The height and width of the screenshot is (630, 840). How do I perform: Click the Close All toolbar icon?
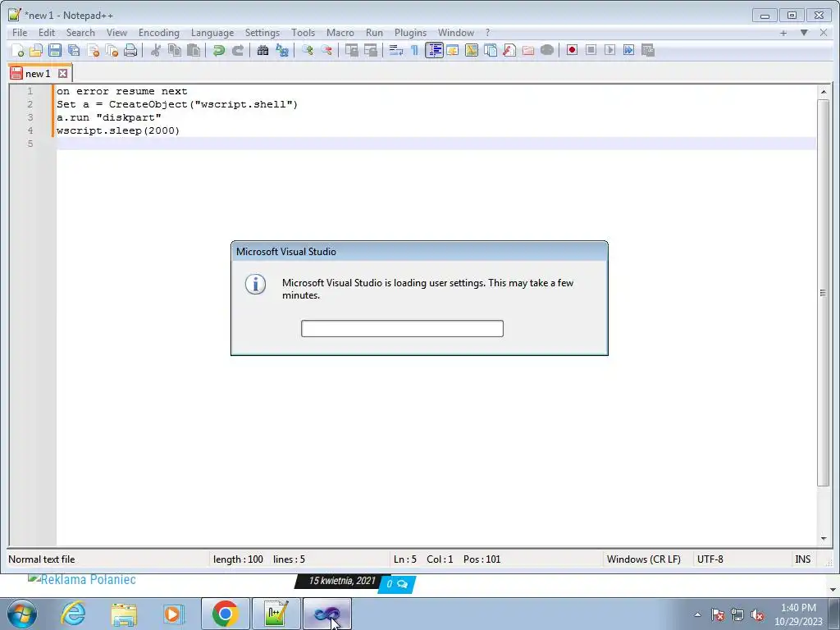click(x=112, y=50)
